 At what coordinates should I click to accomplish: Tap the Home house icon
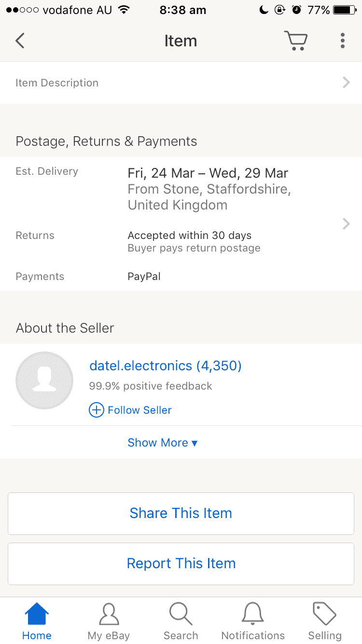(x=37, y=614)
